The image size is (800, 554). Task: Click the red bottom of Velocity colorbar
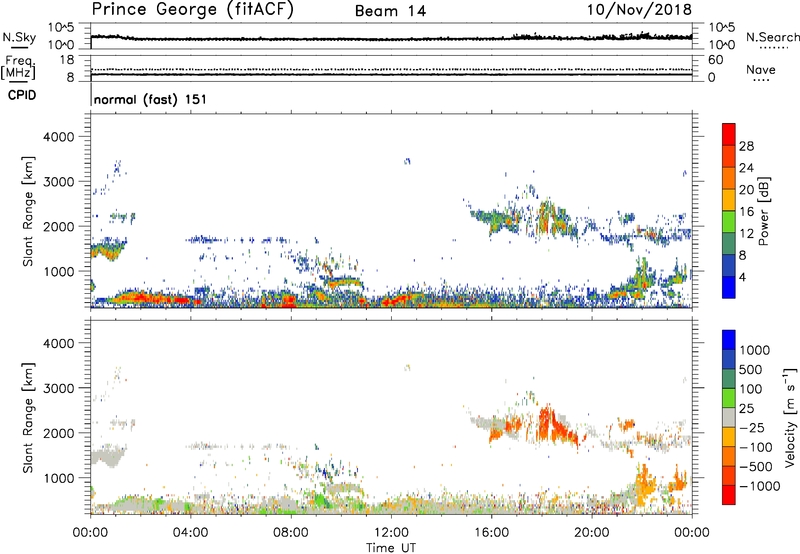[x=729, y=495]
